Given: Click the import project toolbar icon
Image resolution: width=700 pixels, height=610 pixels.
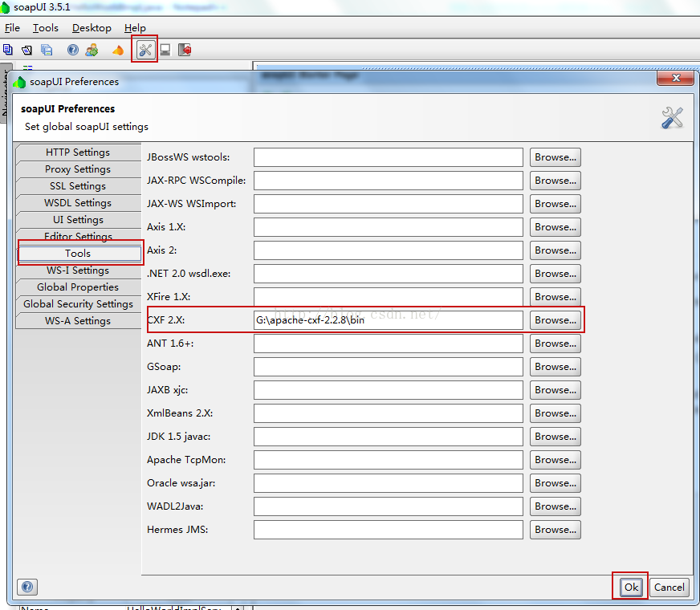Looking at the screenshot, I should (26, 50).
